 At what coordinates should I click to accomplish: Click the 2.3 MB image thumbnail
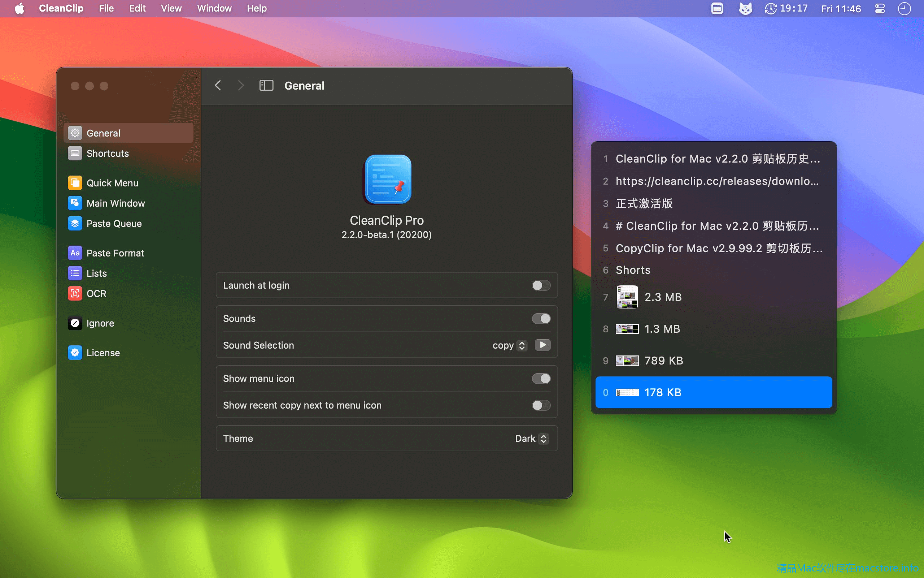point(627,297)
